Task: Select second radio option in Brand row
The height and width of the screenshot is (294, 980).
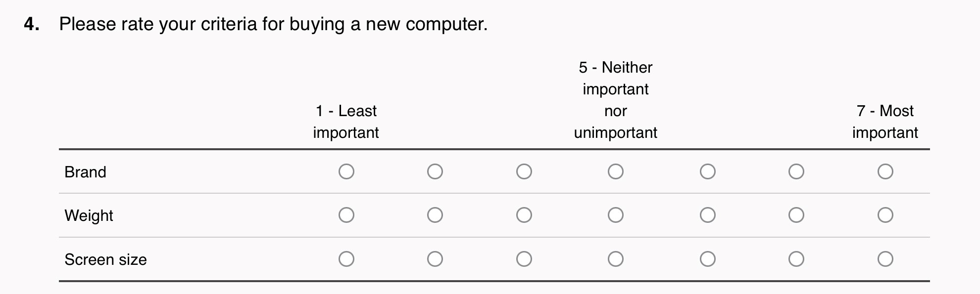Action: (x=435, y=171)
